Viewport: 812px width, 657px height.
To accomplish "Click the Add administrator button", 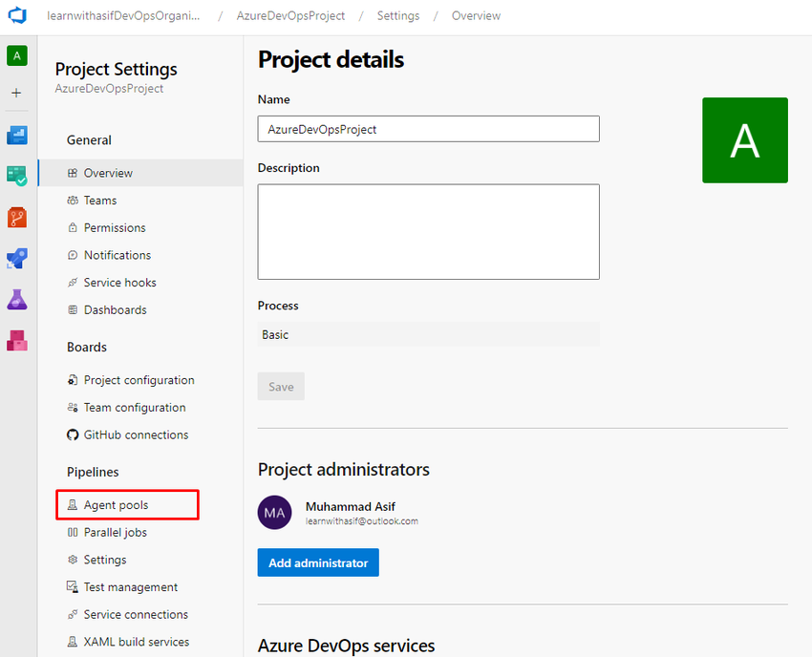I will tap(318, 563).
